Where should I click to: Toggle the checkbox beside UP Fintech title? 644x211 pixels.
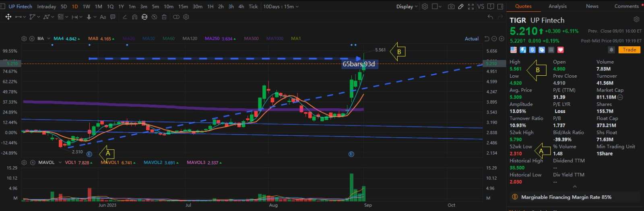(3, 6)
